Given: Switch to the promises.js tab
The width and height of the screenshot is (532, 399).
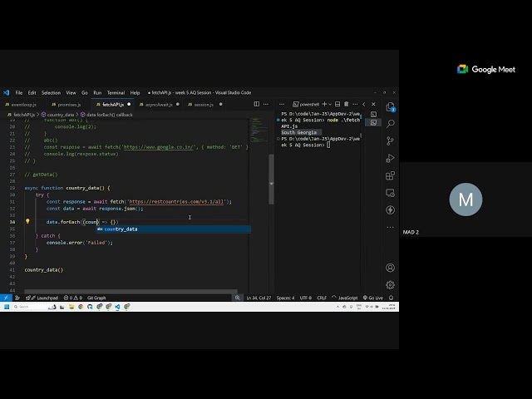Looking at the screenshot, I should (x=68, y=105).
